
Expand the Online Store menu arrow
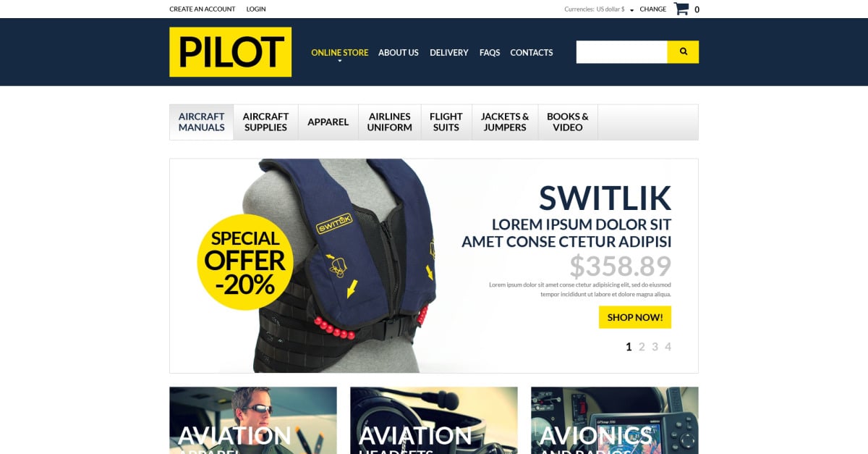click(339, 62)
